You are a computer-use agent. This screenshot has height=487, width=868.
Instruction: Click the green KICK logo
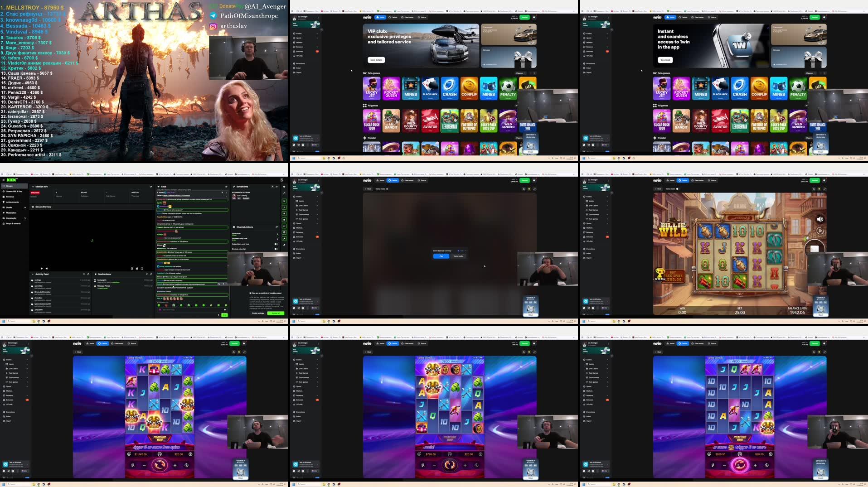click(11, 180)
